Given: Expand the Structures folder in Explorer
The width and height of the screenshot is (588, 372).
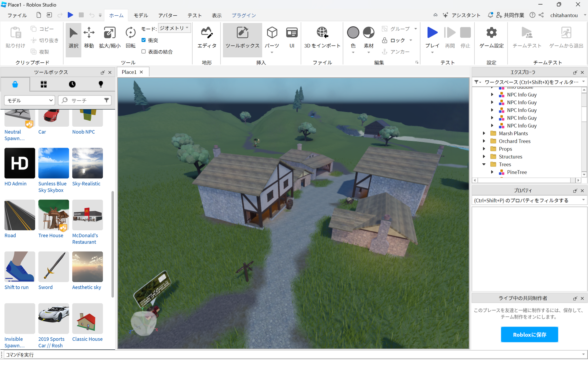Looking at the screenshot, I should 484,157.
